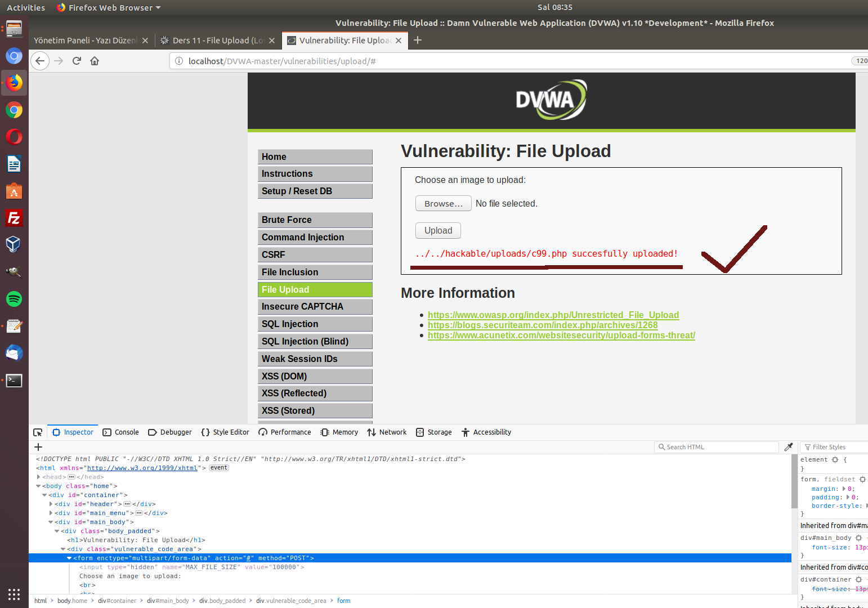Switch to the Debugger devtools tab
This screenshot has width=868, height=608.
[169, 432]
